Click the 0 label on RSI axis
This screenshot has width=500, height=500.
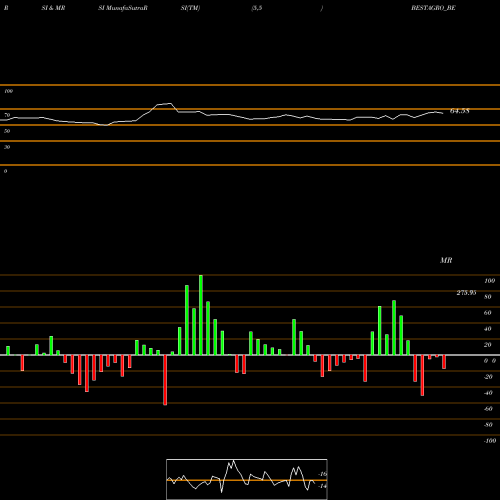[5, 171]
